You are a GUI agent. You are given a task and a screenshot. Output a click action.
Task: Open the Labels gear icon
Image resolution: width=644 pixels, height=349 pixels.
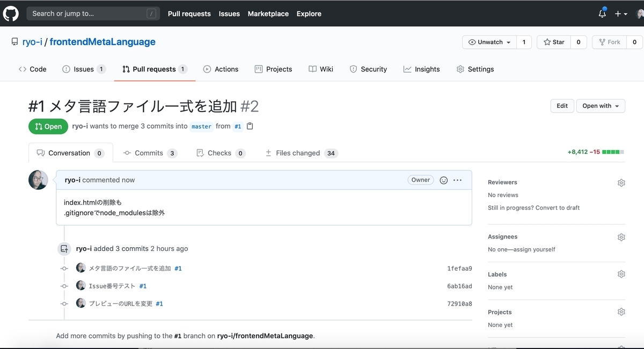621,274
